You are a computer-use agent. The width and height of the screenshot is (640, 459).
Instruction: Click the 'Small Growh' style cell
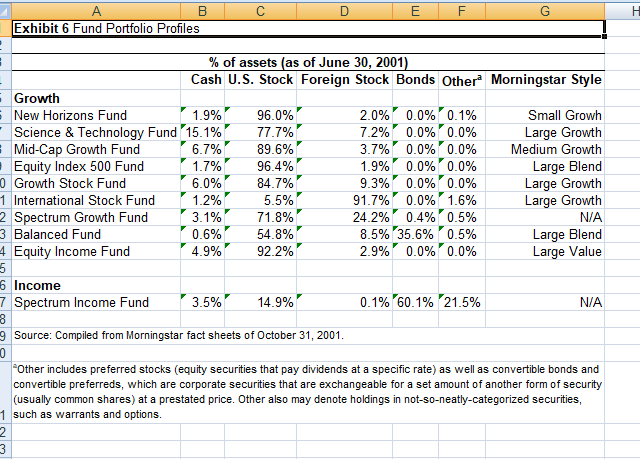[x=545, y=115]
